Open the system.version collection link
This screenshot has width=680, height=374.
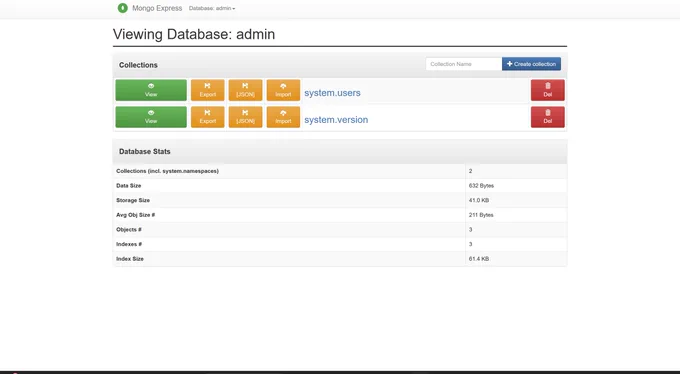click(336, 120)
